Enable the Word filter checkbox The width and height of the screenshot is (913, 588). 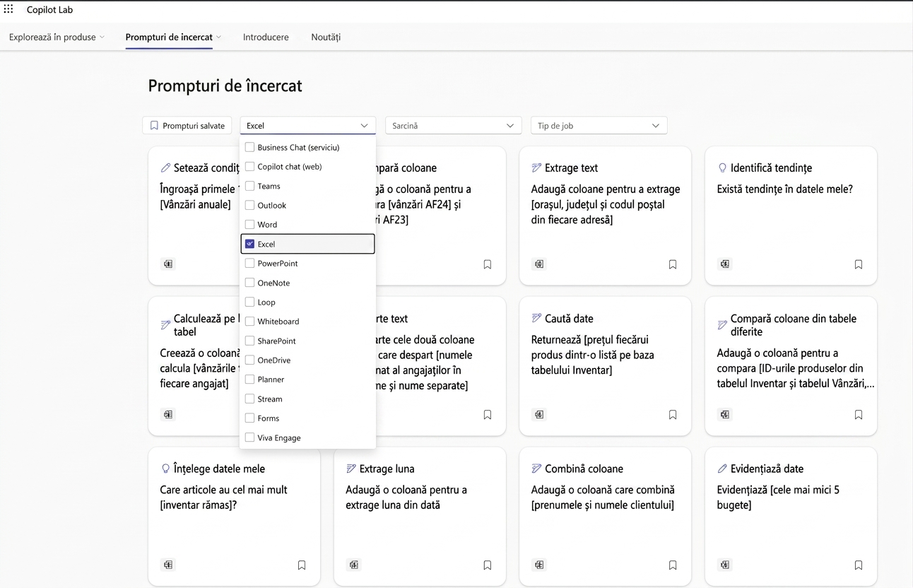(x=249, y=225)
